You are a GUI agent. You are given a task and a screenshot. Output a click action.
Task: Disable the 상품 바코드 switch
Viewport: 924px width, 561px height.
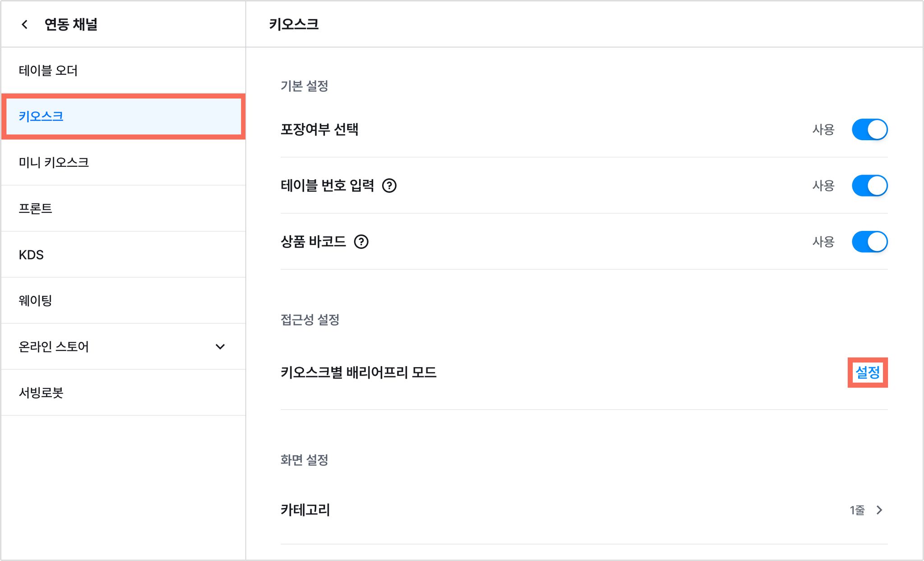click(869, 242)
